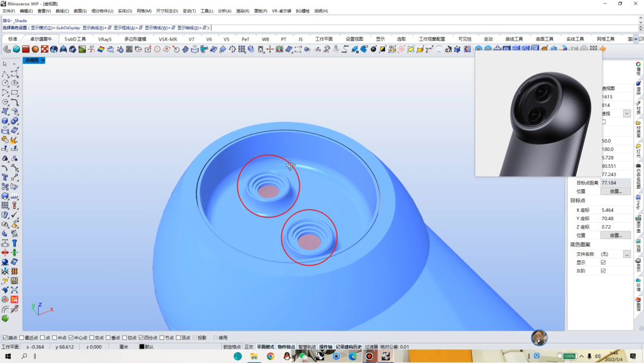Click the maple leaf icon in toolbar
This screenshot has height=363, width=644.
click(x=603, y=49)
